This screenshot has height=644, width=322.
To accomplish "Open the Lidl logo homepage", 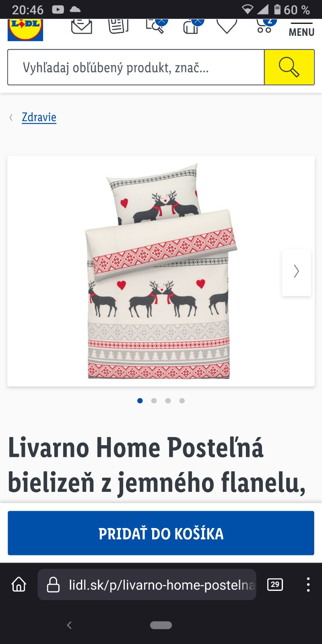I will pos(25,30).
